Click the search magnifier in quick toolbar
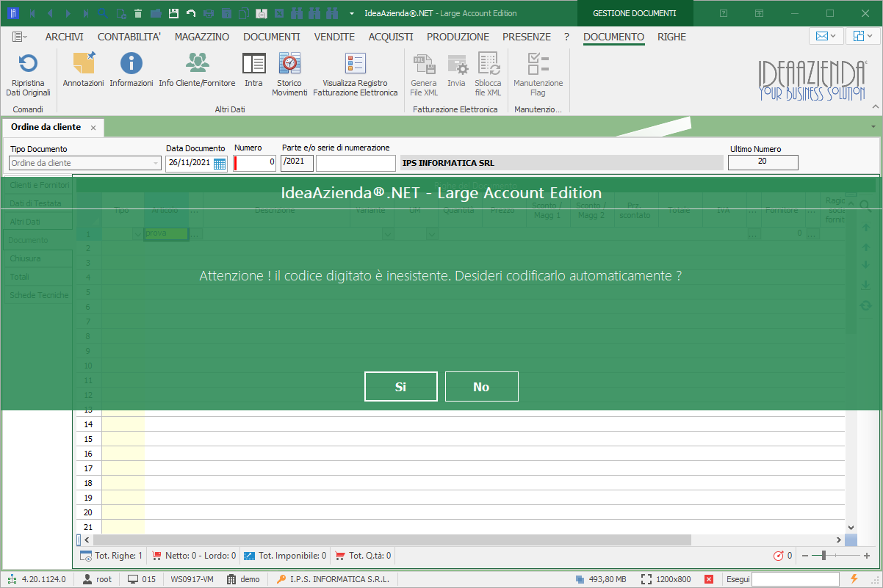The width and height of the screenshot is (883, 588). pyautogui.click(x=102, y=13)
